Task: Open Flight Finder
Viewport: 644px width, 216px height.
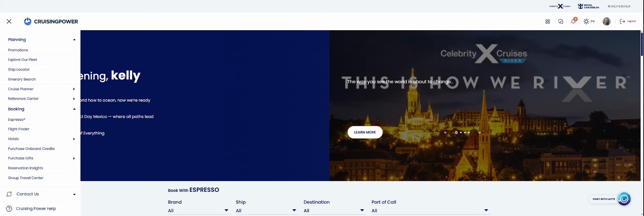Action: [19, 129]
